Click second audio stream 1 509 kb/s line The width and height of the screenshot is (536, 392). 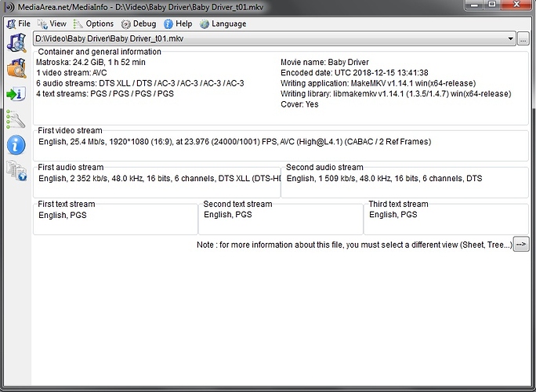click(384, 179)
